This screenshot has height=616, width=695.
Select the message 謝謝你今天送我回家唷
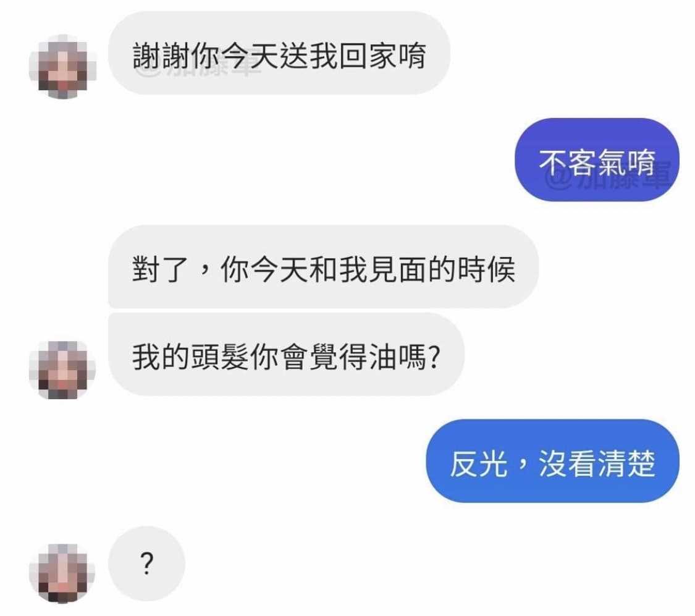[279, 53]
